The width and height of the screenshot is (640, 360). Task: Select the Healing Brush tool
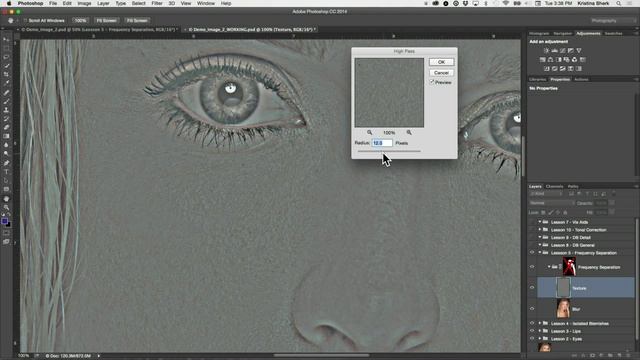(x=6, y=93)
